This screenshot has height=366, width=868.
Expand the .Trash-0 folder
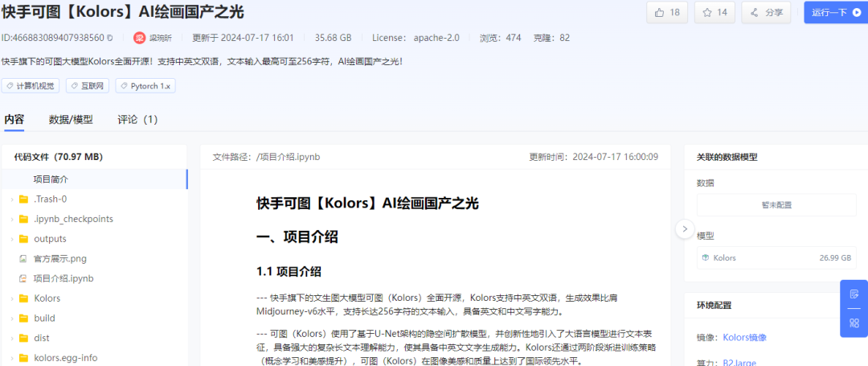point(11,199)
